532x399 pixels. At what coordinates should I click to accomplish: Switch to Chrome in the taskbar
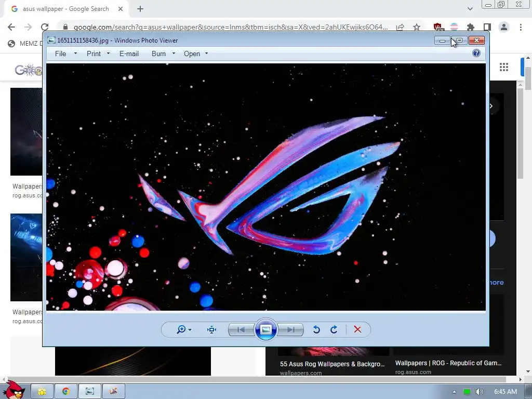tap(66, 392)
